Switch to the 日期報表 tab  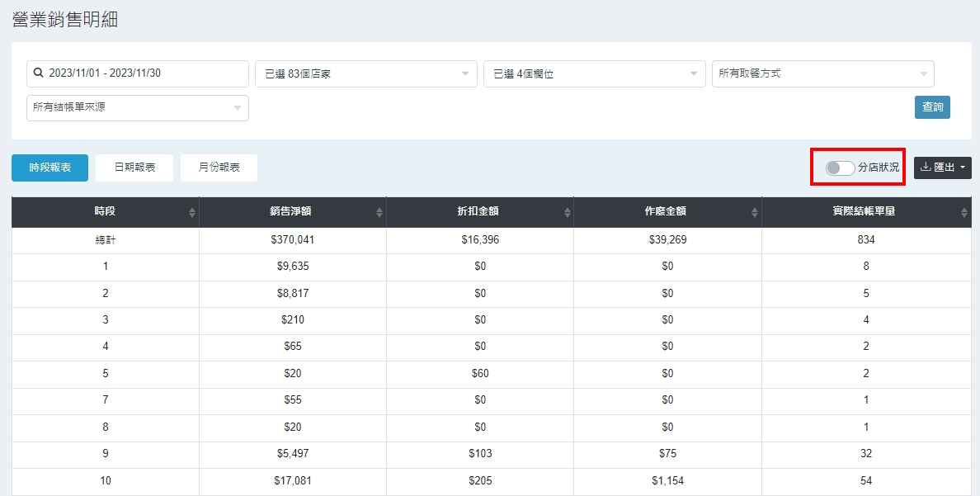tap(134, 168)
